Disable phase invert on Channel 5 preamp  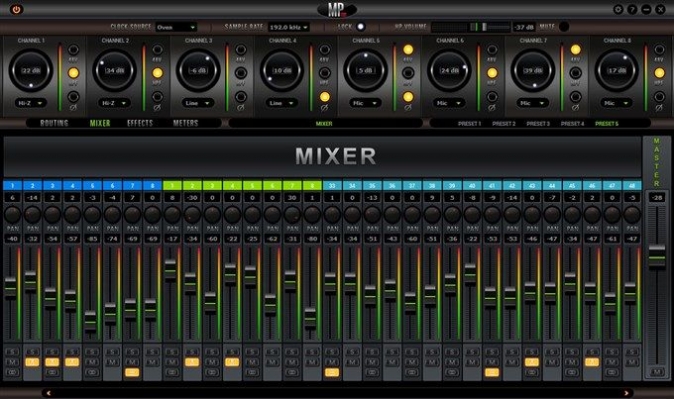408,97
